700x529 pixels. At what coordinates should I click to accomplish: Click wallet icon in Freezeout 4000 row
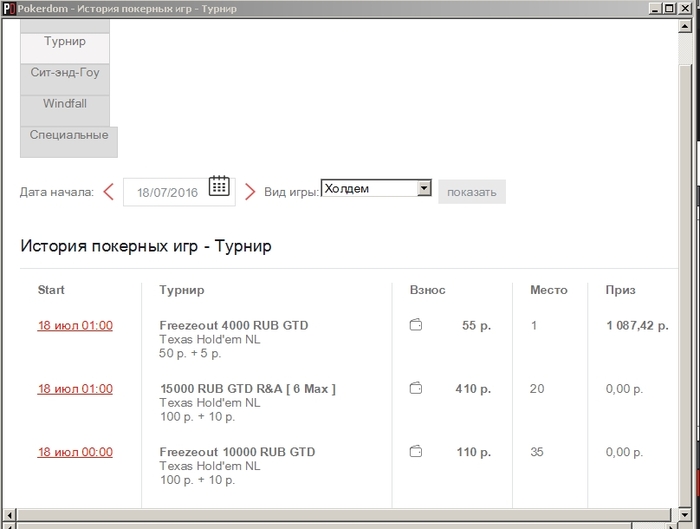point(416,325)
